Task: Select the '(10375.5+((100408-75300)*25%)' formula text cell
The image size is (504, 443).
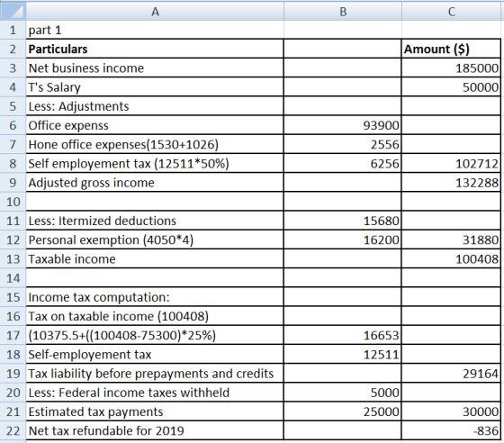Action: (155, 335)
